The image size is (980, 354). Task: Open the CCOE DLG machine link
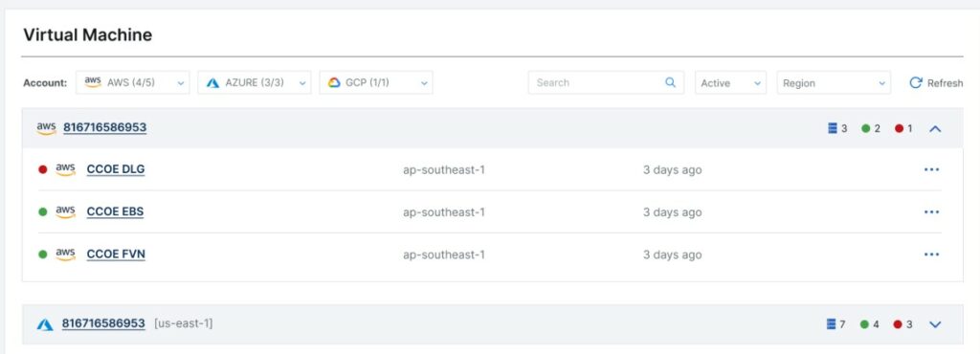[116, 169]
